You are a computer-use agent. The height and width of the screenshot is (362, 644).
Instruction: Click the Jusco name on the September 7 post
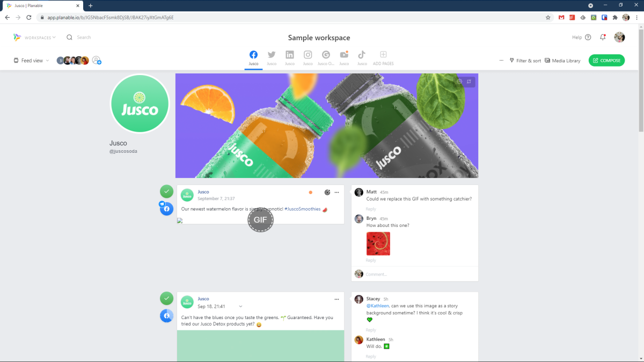coord(203,192)
